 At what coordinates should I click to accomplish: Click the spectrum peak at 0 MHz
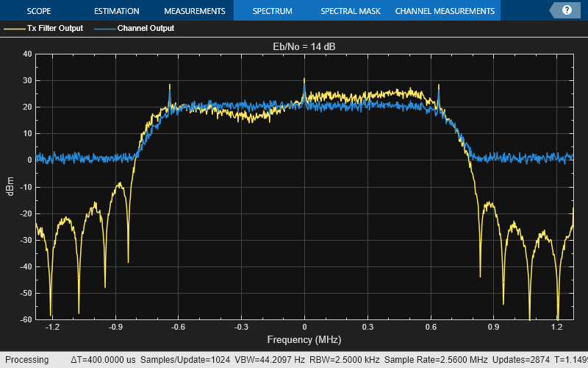pyautogui.click(x=304, y=81)
